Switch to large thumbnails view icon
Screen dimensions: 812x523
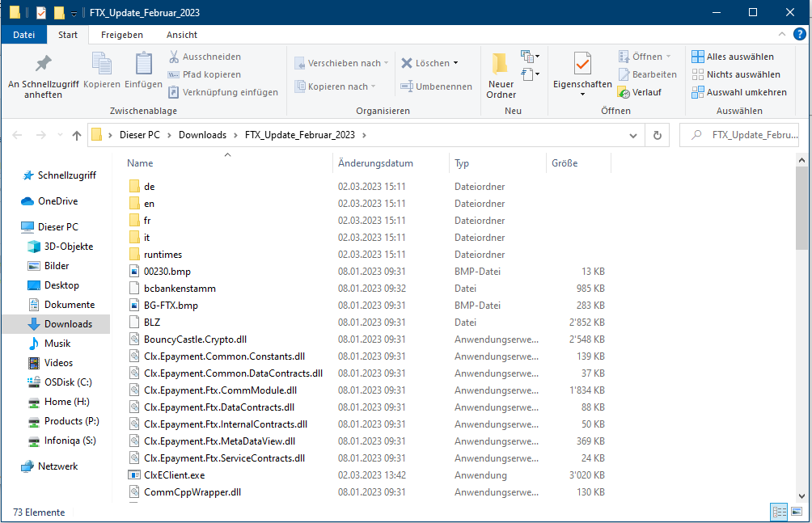click(x=797, y=512)
